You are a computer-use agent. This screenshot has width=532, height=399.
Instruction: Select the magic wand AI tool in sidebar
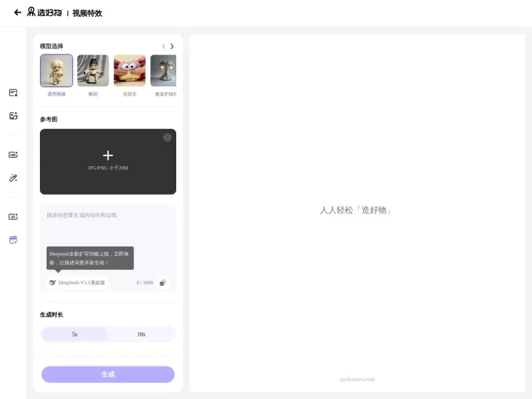13,178
